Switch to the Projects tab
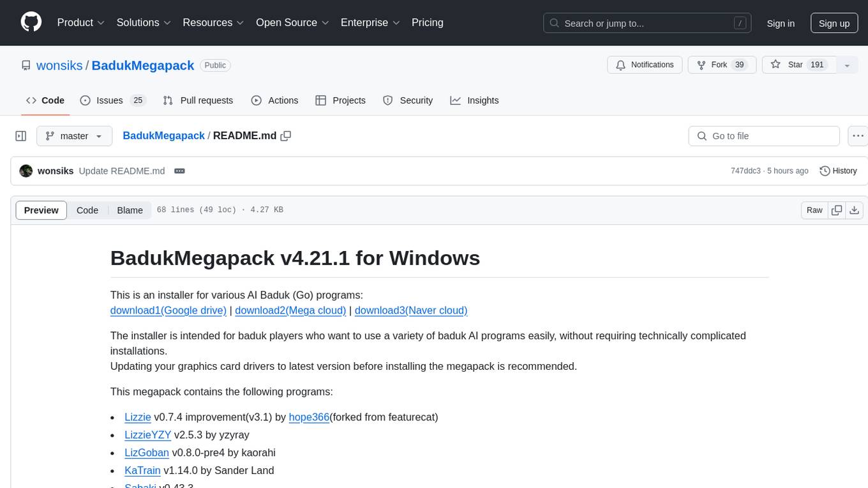Screen dimensions: 868x488 tap(340, 100)
